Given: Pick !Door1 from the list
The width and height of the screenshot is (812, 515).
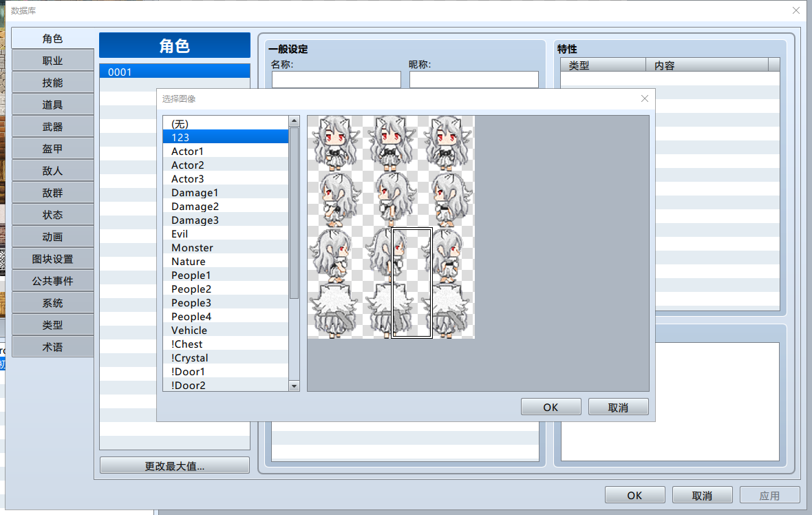Looking at the screenshot, I should [x=226, y=372].
